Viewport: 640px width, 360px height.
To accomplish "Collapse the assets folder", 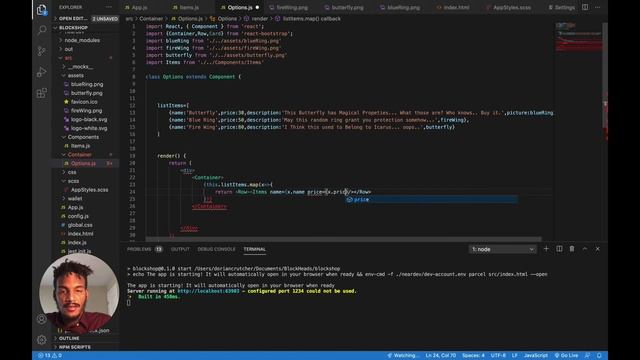I will pyautogui.click(x=76, y=76).
